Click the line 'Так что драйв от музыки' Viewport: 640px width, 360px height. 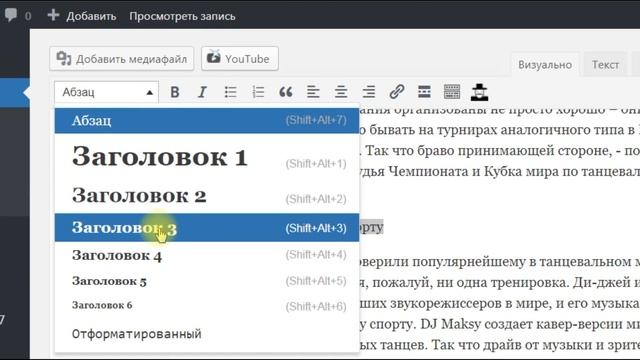500,345
